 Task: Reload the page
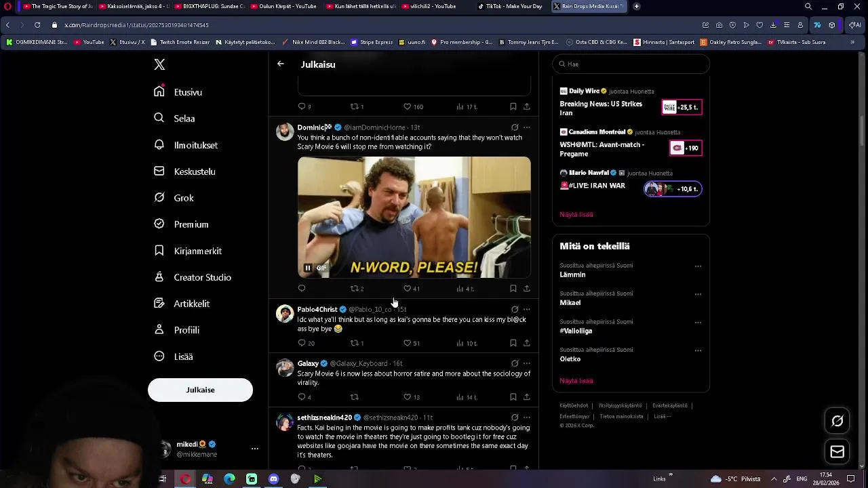click(x=37, y=25)
